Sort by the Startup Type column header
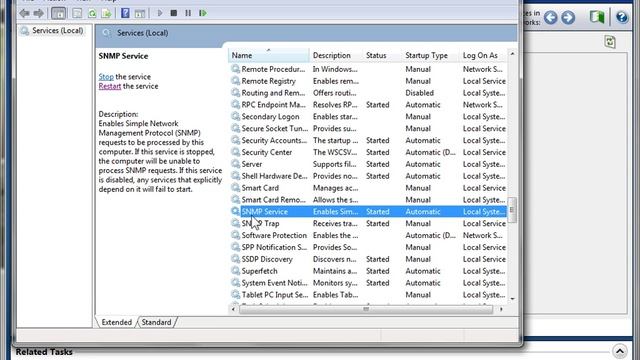This screenshot has height=360, width=640. [x=430, y=55]
